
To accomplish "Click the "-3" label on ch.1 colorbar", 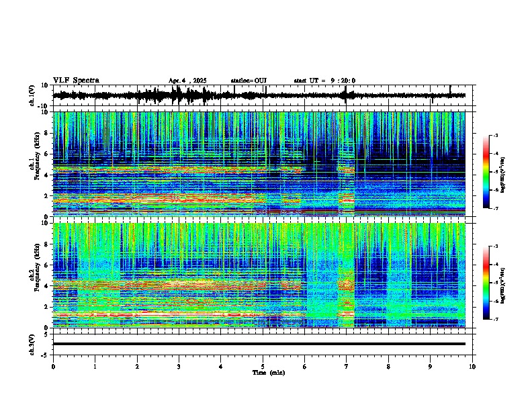I will pyautogui.click(x=495, y=135).
